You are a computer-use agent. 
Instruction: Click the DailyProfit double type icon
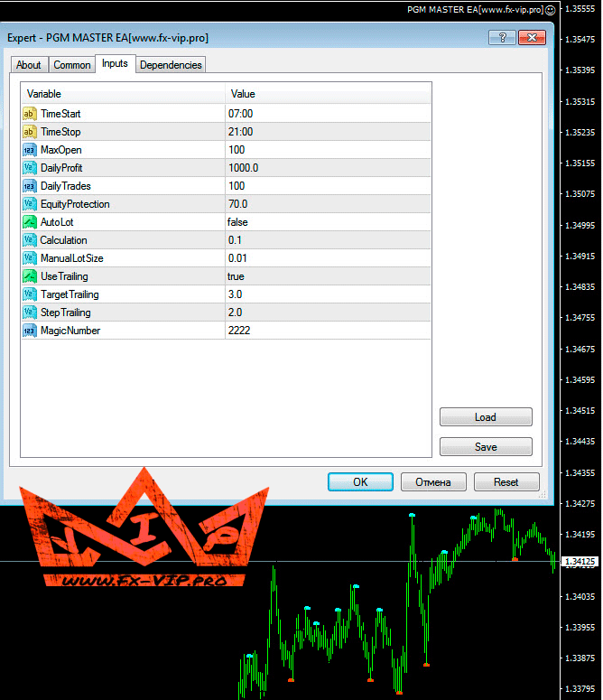(x=29, y=168)
